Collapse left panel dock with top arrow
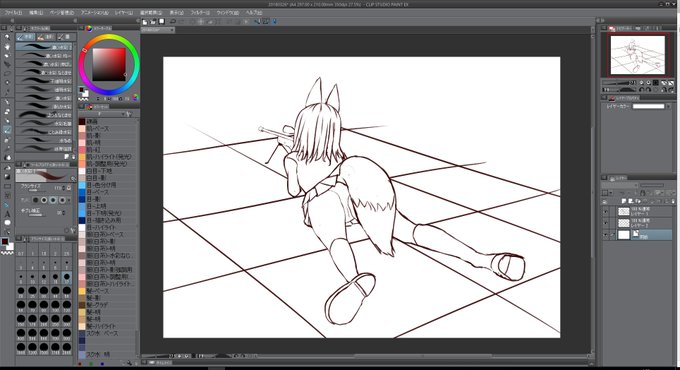The height and width of the screenshot is (370, 680). 12,20
